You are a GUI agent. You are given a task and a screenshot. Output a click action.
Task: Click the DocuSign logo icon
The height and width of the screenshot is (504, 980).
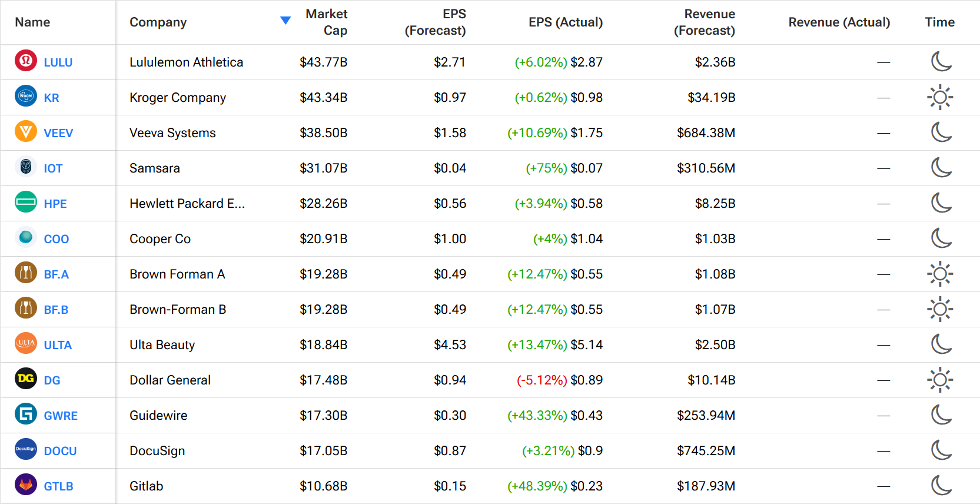pyautogui.click(x=26, y=449)
